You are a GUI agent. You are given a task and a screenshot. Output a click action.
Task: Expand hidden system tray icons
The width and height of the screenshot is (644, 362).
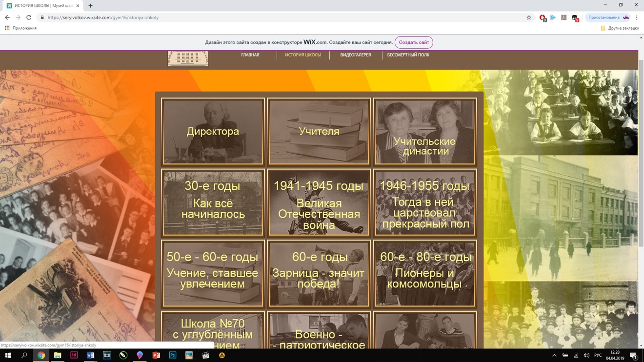coord(554,356)
